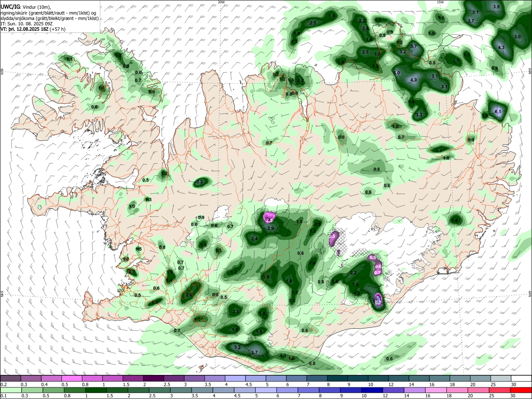Pick the pale green rain swatch labeled 0.1
Screen dimensions: 532x399
[11, 390]
